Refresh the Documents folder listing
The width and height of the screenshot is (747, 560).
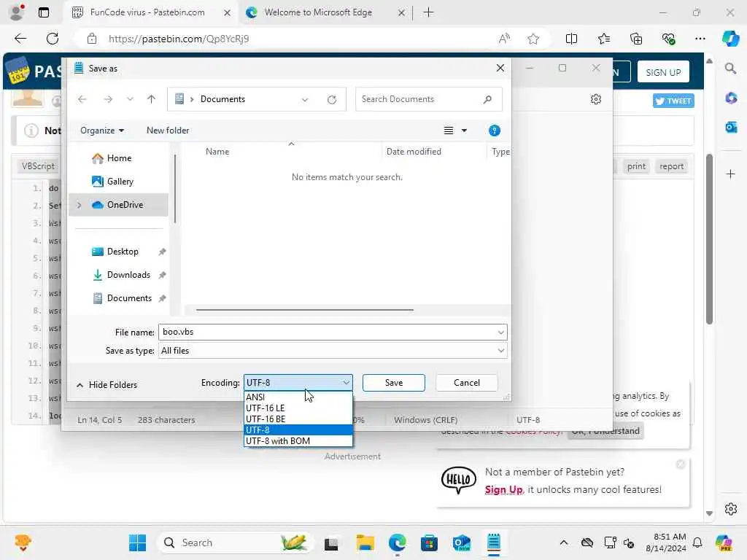(332, 99)
